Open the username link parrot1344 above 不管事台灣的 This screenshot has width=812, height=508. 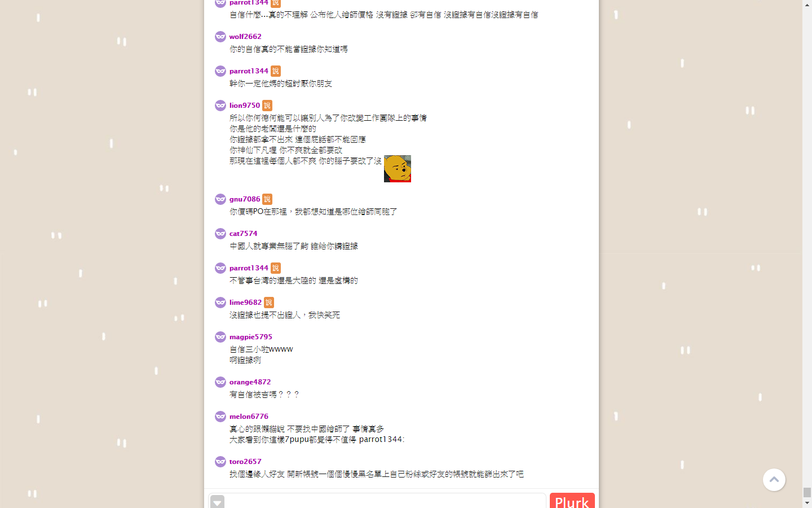[249, 268]
